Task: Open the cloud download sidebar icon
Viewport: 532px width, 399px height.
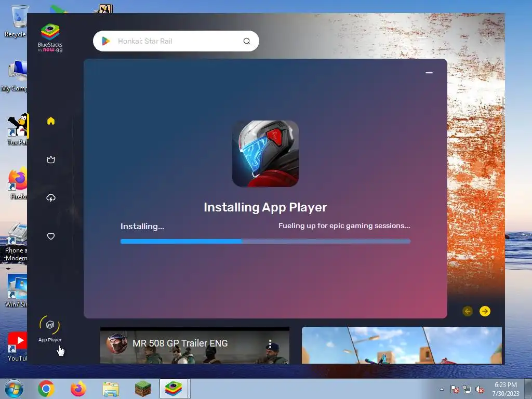Action: click(x=51, y=198)
